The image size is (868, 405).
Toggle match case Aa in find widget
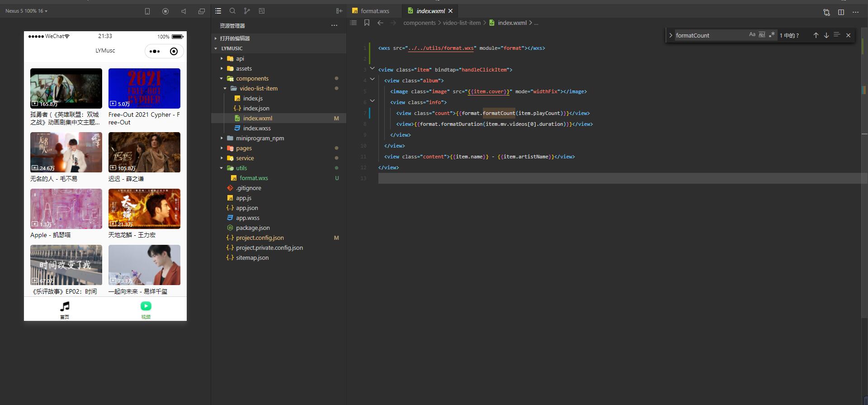[752, 34]
